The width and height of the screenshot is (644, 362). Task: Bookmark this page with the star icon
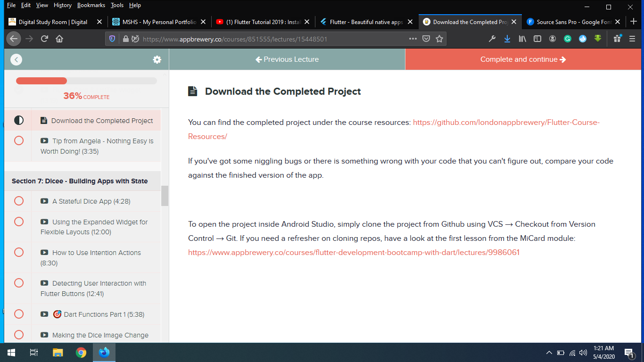(439, 39)
